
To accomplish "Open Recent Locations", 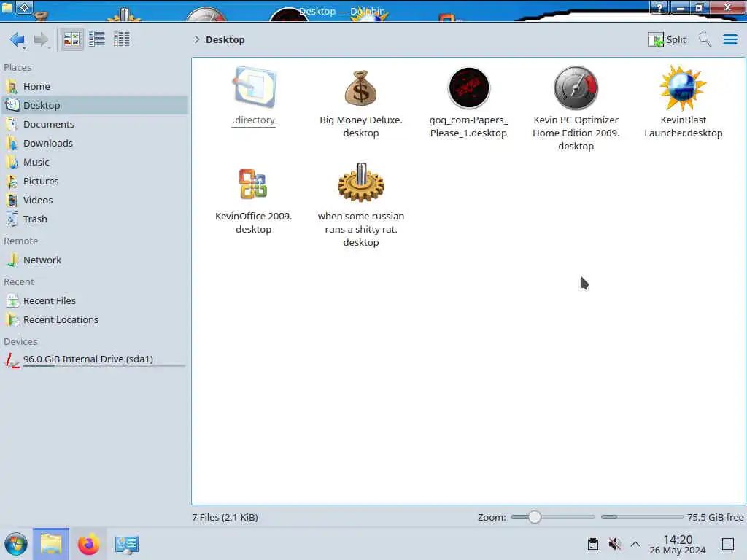I will click(x=94, y=320).
